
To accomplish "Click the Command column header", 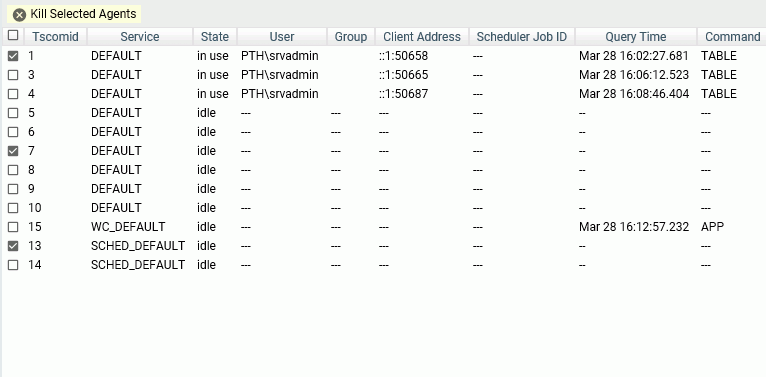I will [732, 37].
